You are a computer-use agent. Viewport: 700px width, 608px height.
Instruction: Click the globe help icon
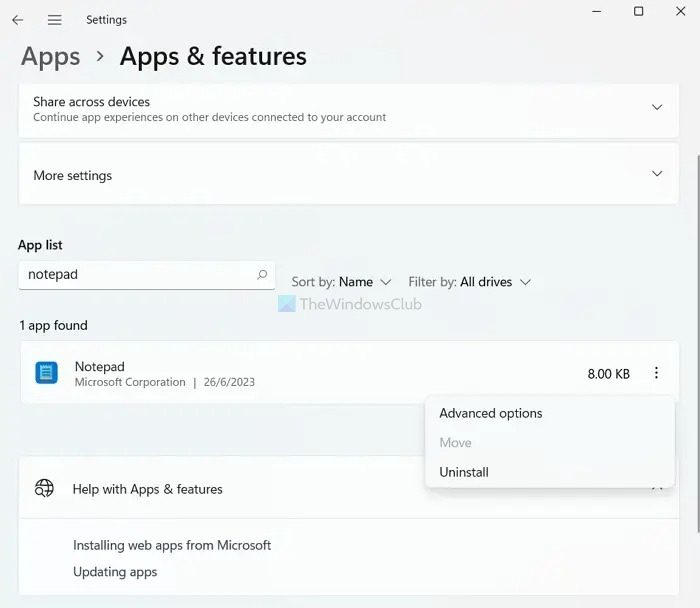tap(44, 488)
